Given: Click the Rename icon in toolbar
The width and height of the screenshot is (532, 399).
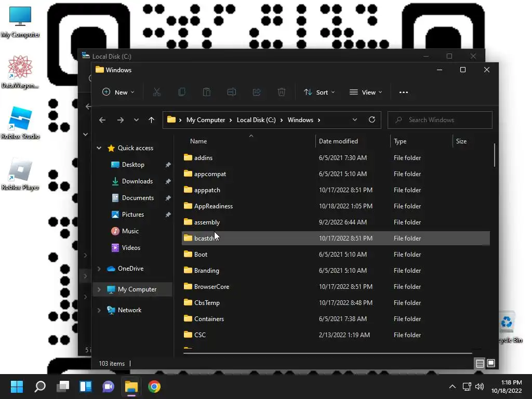Looking at the screenshot, I should click(231, 92).
